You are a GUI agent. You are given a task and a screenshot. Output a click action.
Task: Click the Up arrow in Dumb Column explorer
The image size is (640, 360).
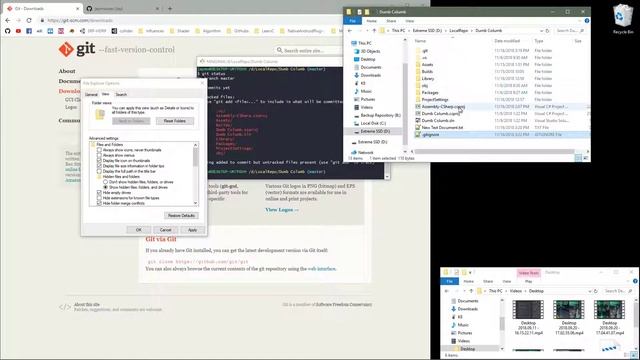tap(374, 31)
